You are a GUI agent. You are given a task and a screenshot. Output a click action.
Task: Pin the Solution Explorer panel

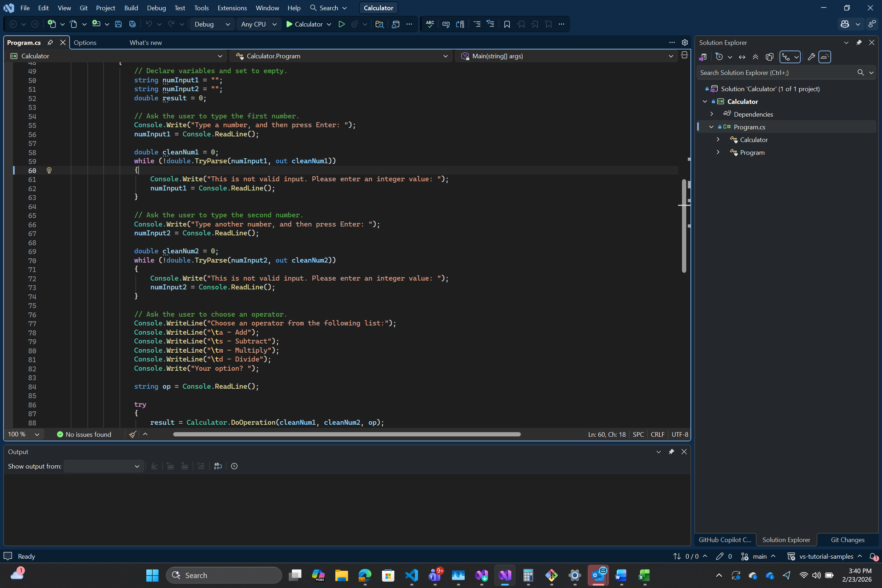point(859,42)
